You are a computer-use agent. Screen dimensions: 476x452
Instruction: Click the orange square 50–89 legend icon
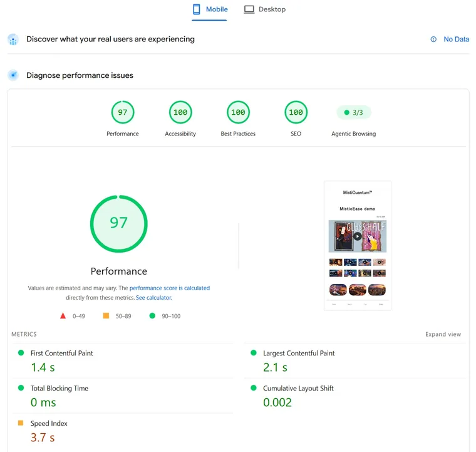[x=106, y=316]
